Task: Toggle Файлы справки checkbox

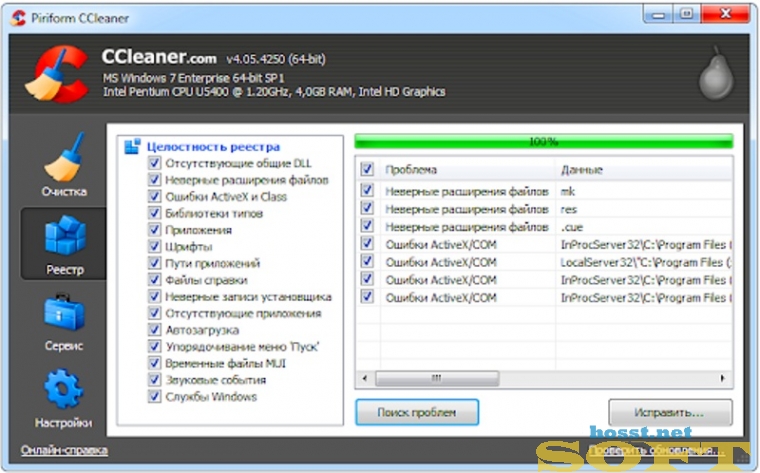Action: pos(154,280)
